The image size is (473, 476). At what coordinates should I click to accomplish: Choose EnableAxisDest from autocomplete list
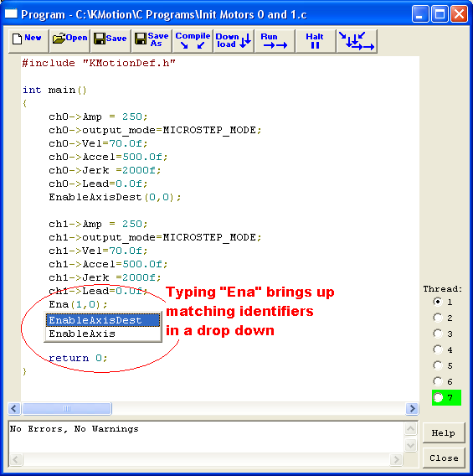(x=103, y=320)
